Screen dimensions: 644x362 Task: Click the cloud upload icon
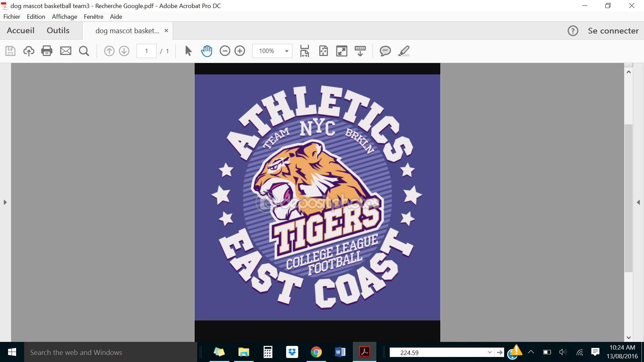29,51
